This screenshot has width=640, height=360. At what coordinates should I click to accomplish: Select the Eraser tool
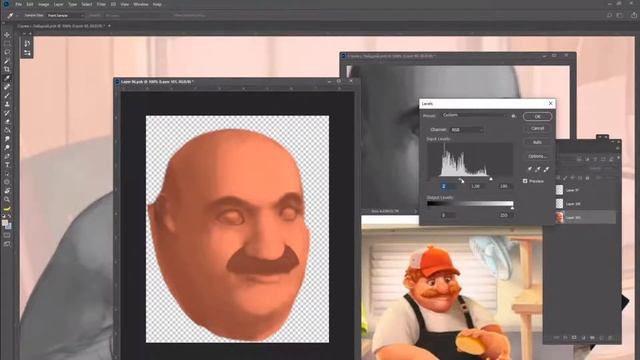7,122
